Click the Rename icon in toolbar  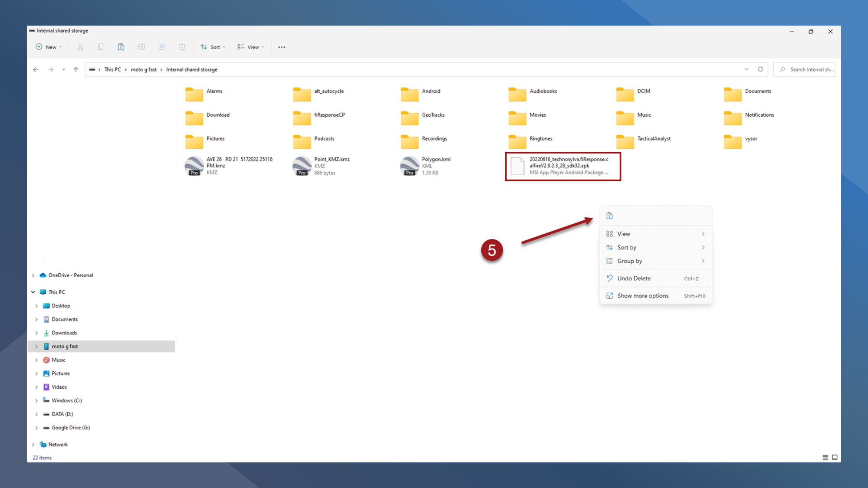pyautogui.click(x=141, y=47)
